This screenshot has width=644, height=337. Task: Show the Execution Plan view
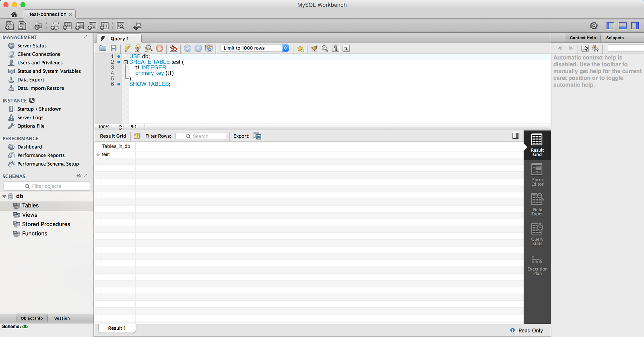click(x=537, y=264)
